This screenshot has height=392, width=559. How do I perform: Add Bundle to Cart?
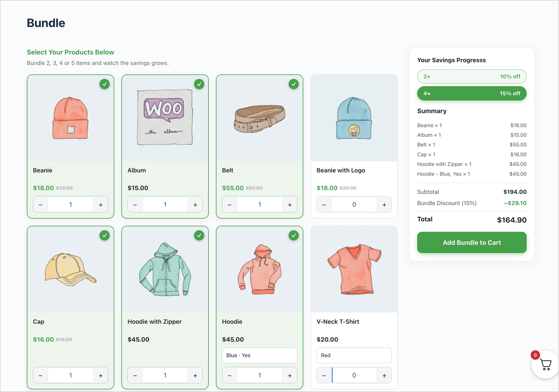(472, 243)
